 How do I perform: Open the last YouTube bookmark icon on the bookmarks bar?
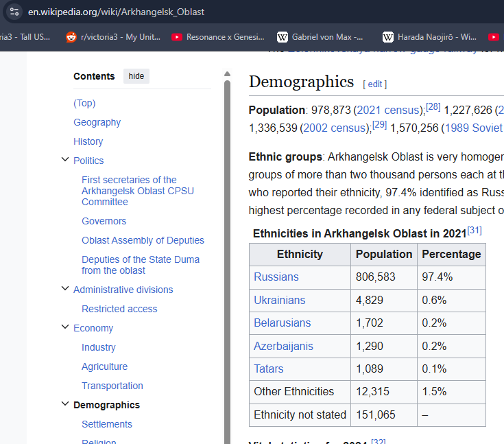[x=494, y=37]
